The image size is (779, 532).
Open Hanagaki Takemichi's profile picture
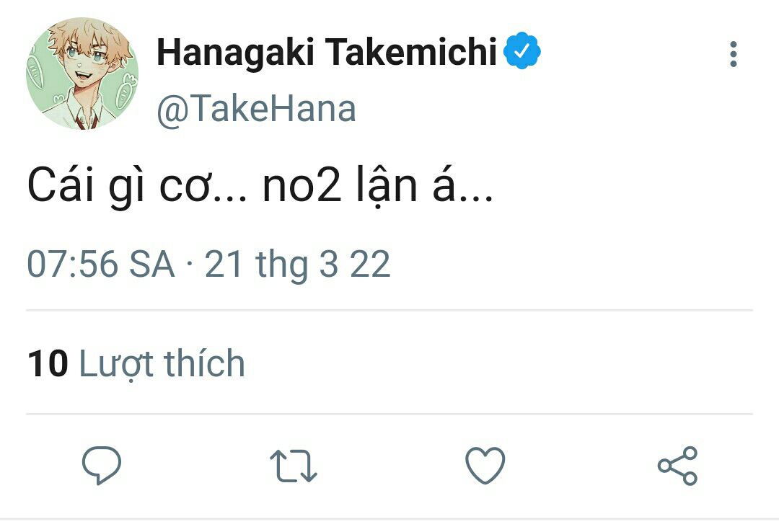tap(82, 74)
